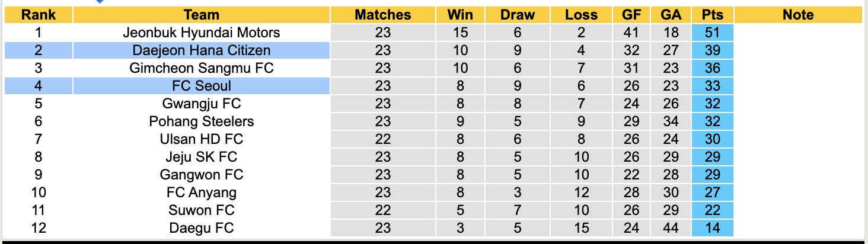Select the highlighted Daejeon Hana Citizen row

[x=201, y=50]
